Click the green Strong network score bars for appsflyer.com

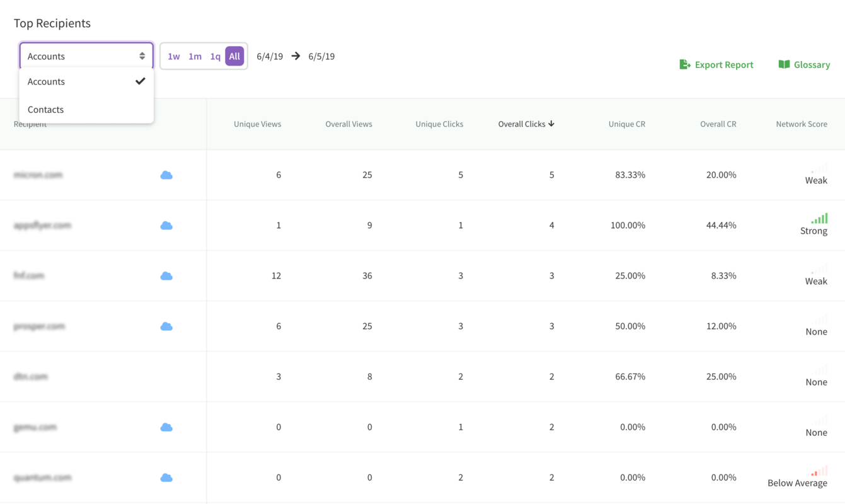click(x=818, y=219)
